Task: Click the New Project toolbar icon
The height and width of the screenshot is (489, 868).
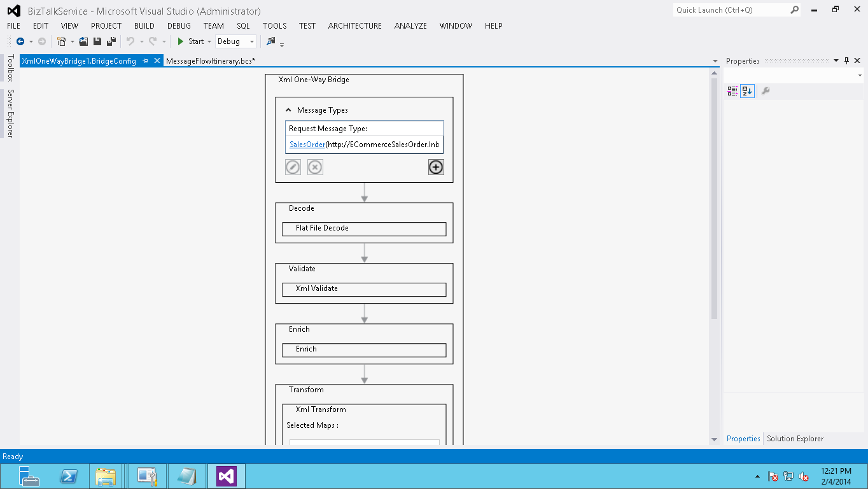Action: point(62,41)
